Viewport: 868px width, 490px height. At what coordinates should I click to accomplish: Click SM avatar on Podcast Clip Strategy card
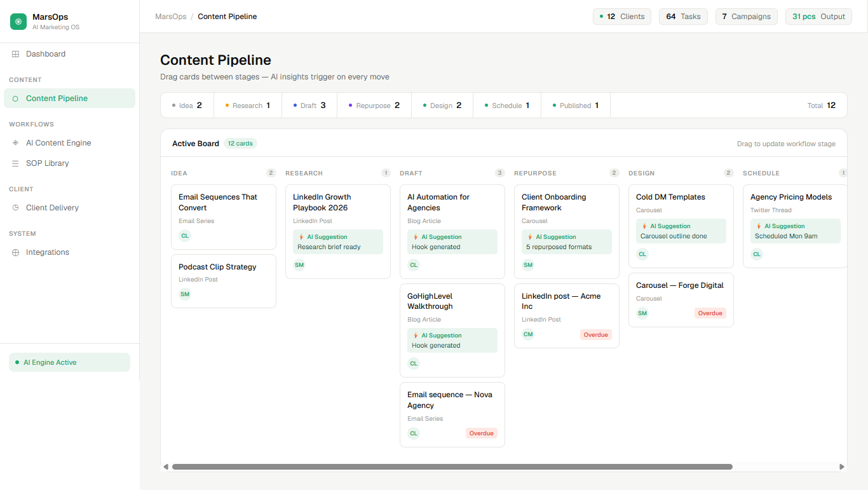tap(185, 294)
